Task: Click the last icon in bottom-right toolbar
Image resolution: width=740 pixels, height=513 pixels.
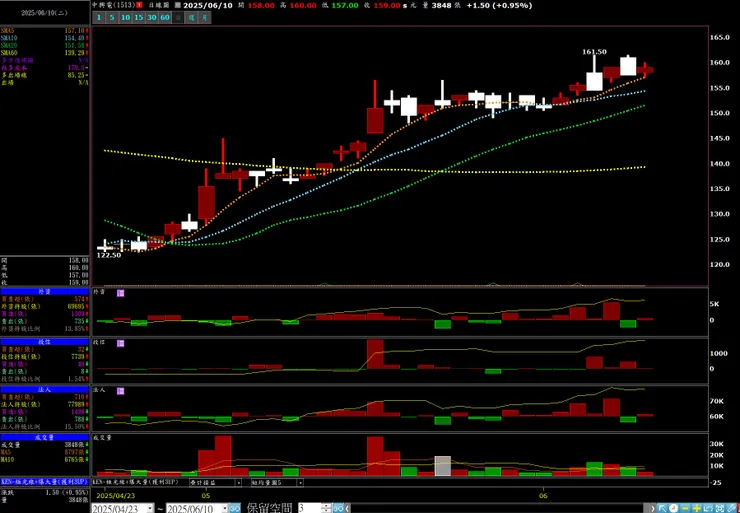Action: coord(732,508)
